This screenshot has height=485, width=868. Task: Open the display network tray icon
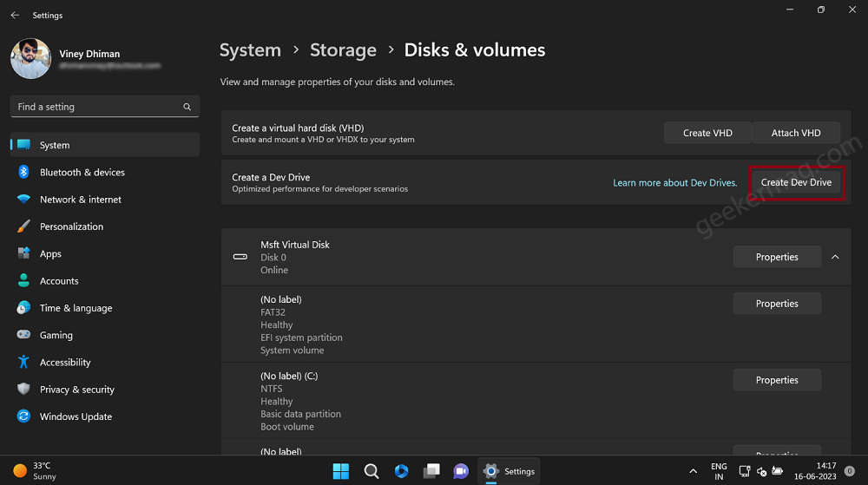(745, 471)
